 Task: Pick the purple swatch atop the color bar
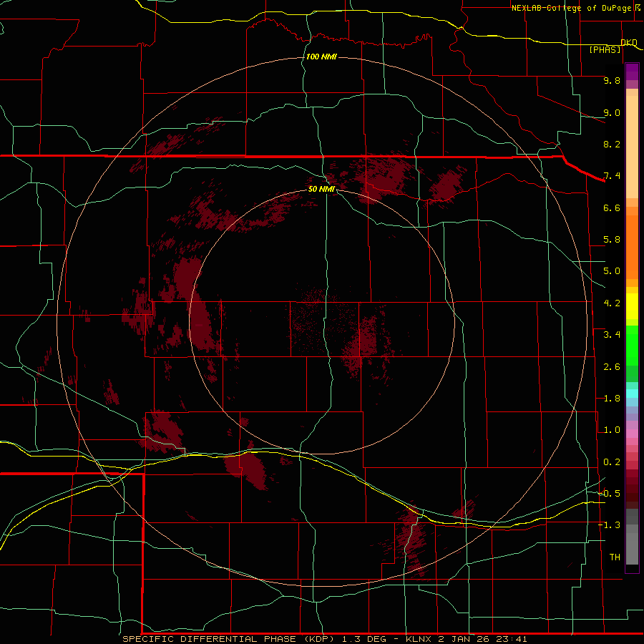632,72
